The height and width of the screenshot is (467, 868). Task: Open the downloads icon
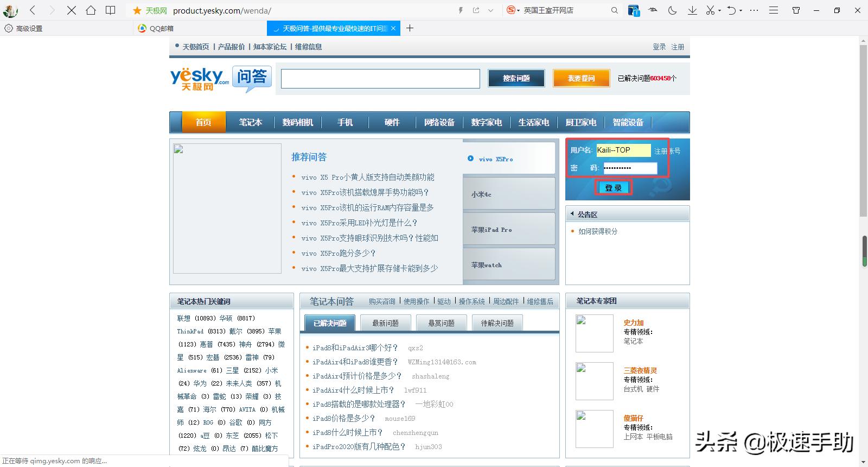tap(692, 10)
